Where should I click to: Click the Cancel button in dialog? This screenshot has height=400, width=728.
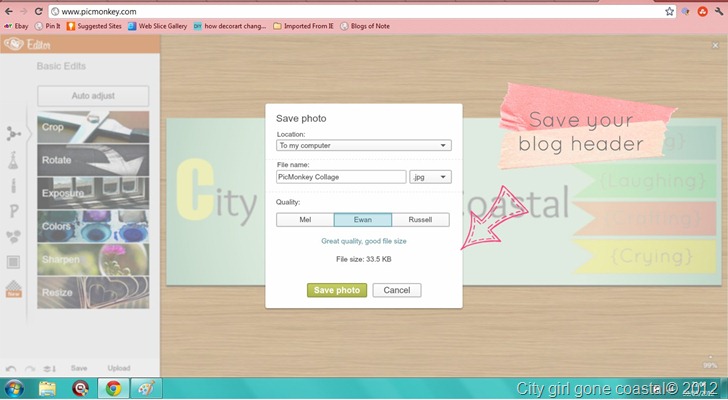(396, 290)
